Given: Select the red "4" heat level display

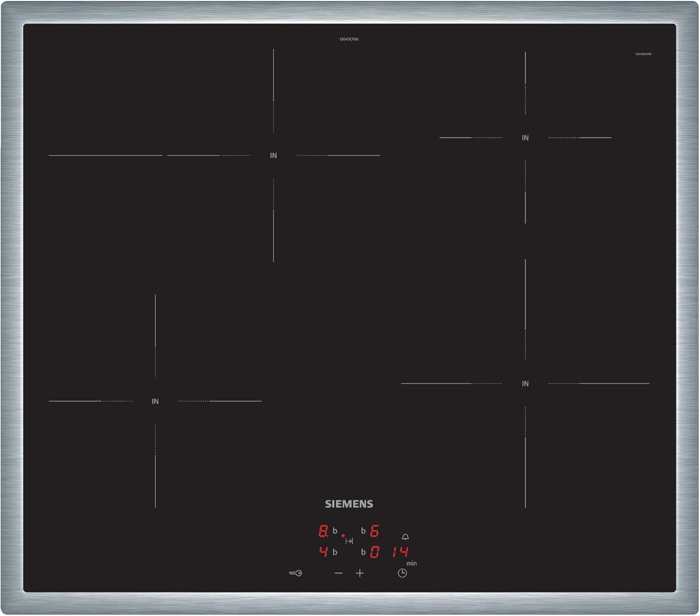Looking at the screenshot, I should [x=323, y=552].
